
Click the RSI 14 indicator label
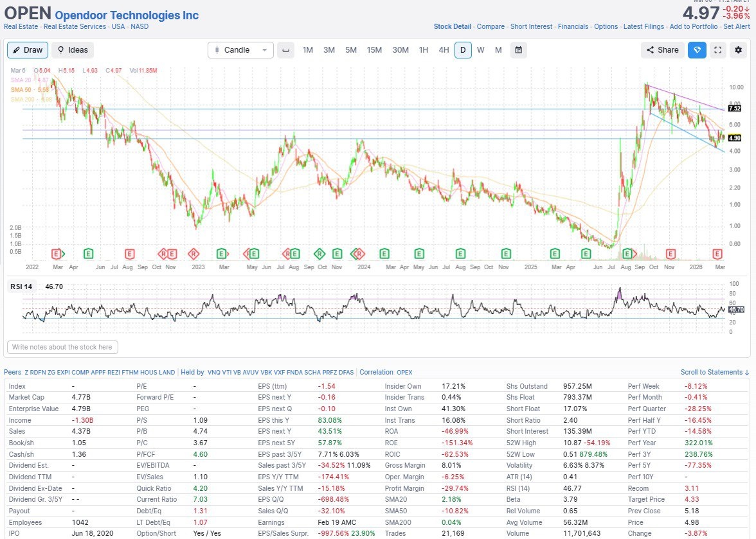[21, 287]
